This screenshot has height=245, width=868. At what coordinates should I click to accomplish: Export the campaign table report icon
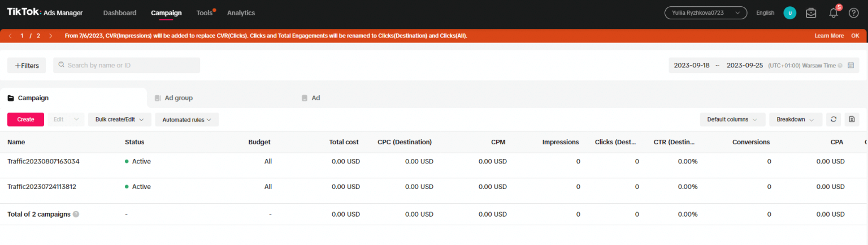[852, 119]
